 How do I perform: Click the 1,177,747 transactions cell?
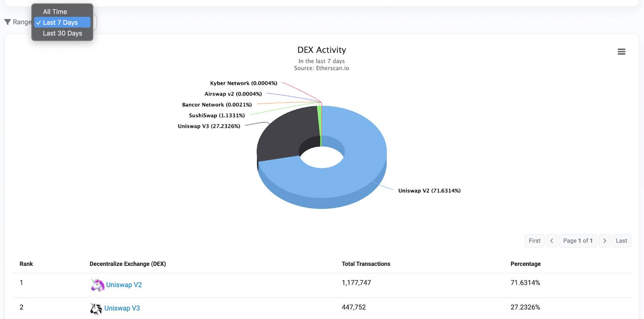(x=356, y=283)
